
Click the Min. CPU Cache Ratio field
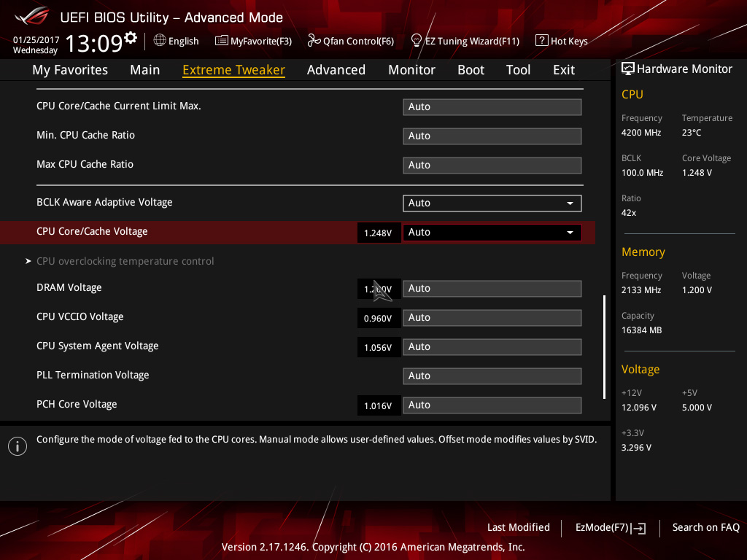(x=492, y=136)
